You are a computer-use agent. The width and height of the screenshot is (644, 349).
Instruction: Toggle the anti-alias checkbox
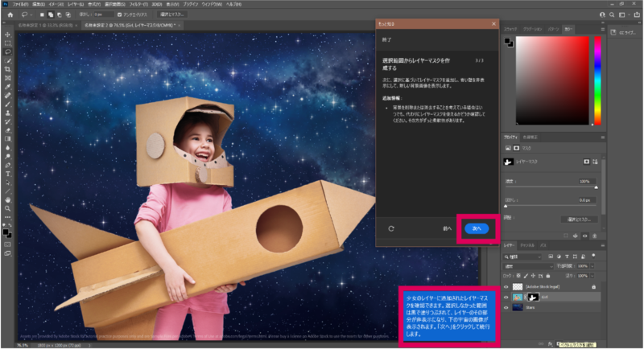(x=120, y=14)
